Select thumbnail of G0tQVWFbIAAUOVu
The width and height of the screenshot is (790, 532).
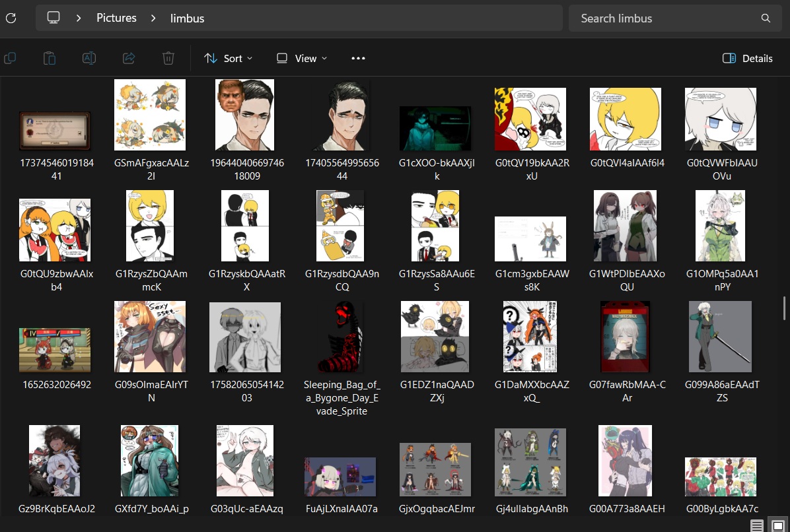721,119
